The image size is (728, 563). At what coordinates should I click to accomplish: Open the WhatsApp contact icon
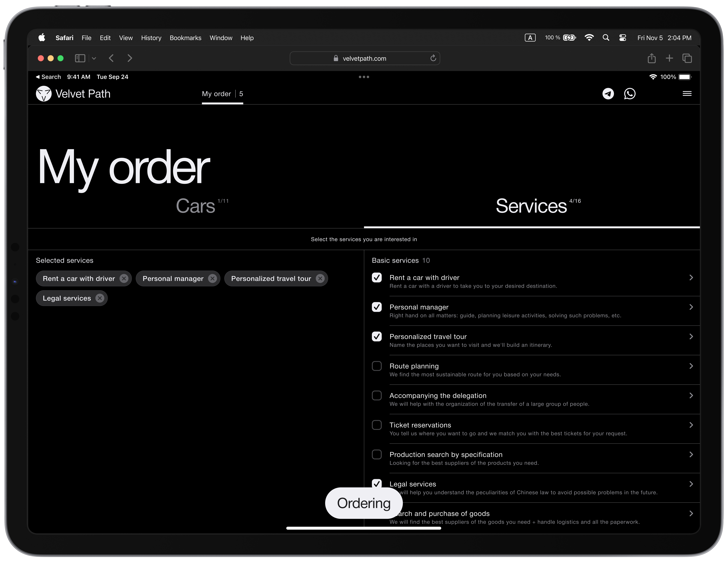click(x=629, y=94)
